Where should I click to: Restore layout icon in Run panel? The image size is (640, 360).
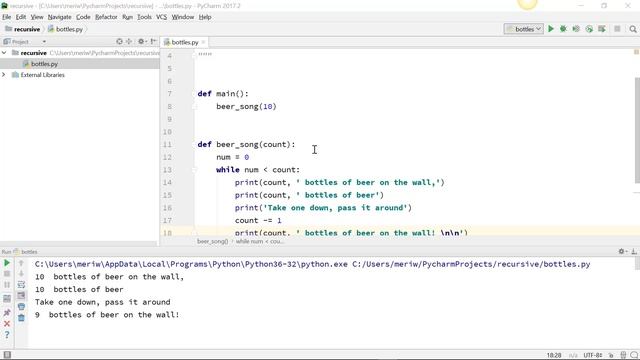[x=7, y=299]
